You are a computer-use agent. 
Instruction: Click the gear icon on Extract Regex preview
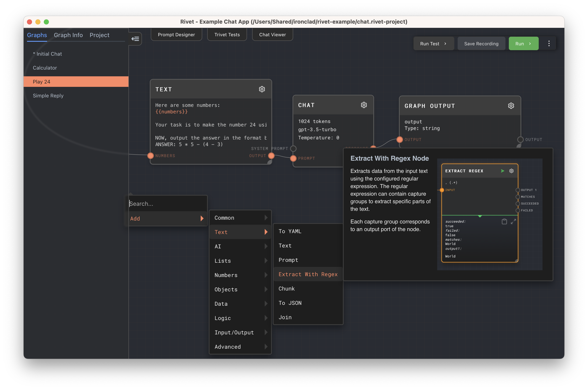(511, 171)
